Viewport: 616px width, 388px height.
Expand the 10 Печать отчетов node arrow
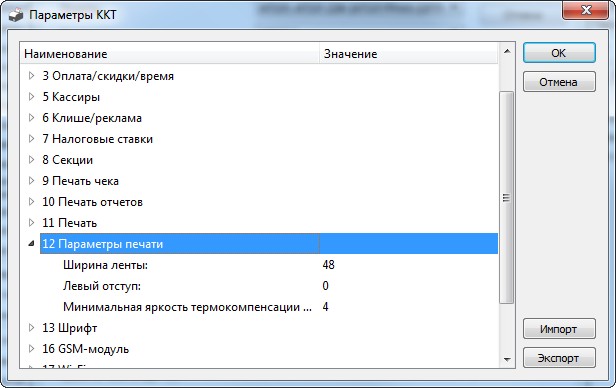31,202
